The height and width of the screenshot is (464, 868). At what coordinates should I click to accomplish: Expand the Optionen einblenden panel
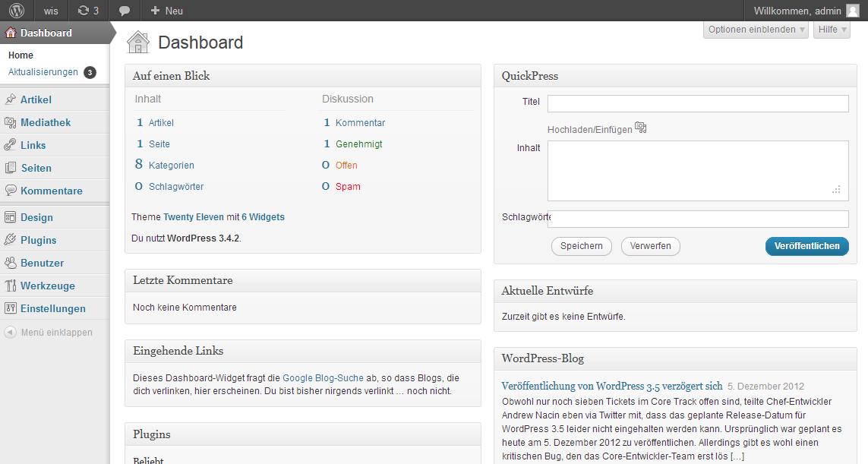(756, 30)
